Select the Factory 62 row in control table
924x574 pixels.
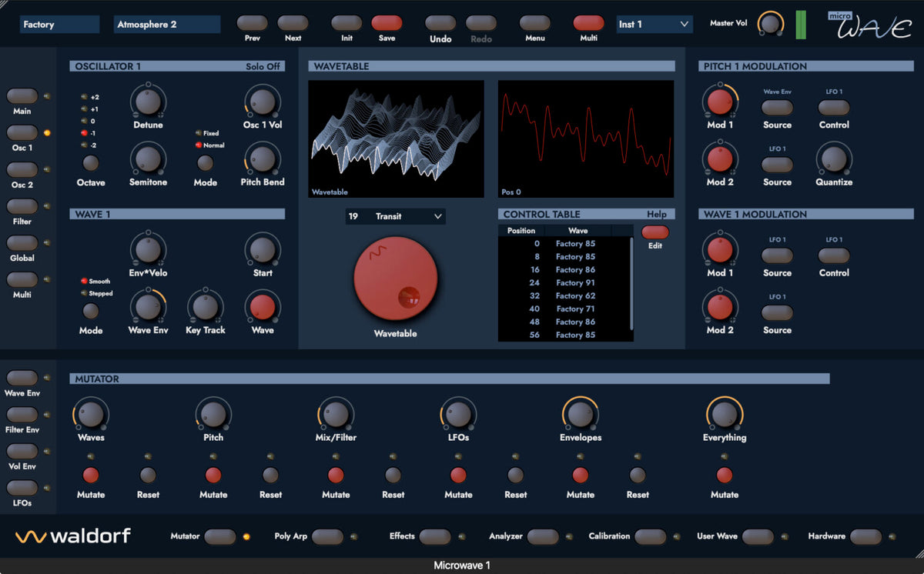[565, 295]
